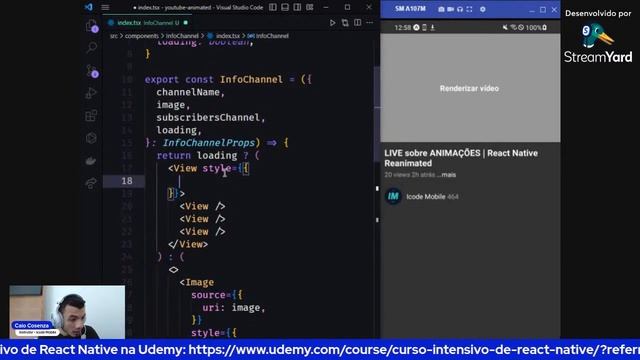Viewport: 640px width, 360px height.
Task: Click the components breadcrumb segment
Action: tap(142, 36)
